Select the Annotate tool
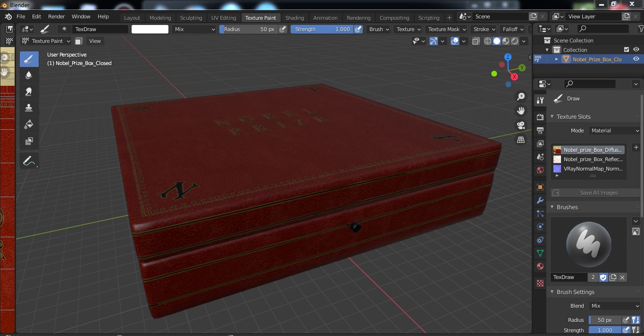 pyautogui.click(x=29, y=161)
